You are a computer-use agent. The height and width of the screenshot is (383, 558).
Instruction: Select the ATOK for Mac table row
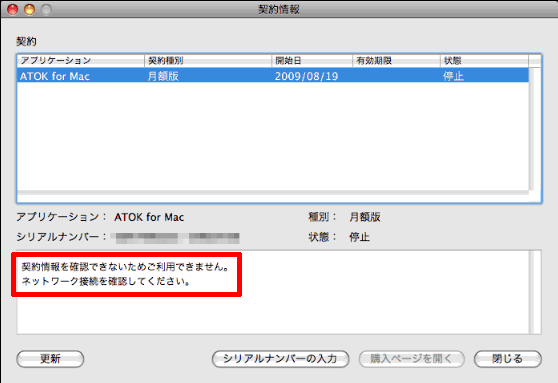[x=273, y=76]
